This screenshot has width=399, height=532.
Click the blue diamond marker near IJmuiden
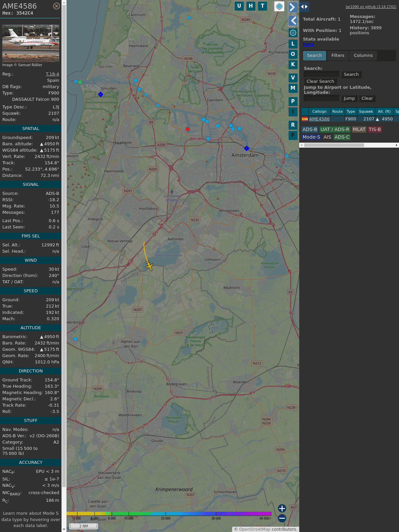[101, 94]
